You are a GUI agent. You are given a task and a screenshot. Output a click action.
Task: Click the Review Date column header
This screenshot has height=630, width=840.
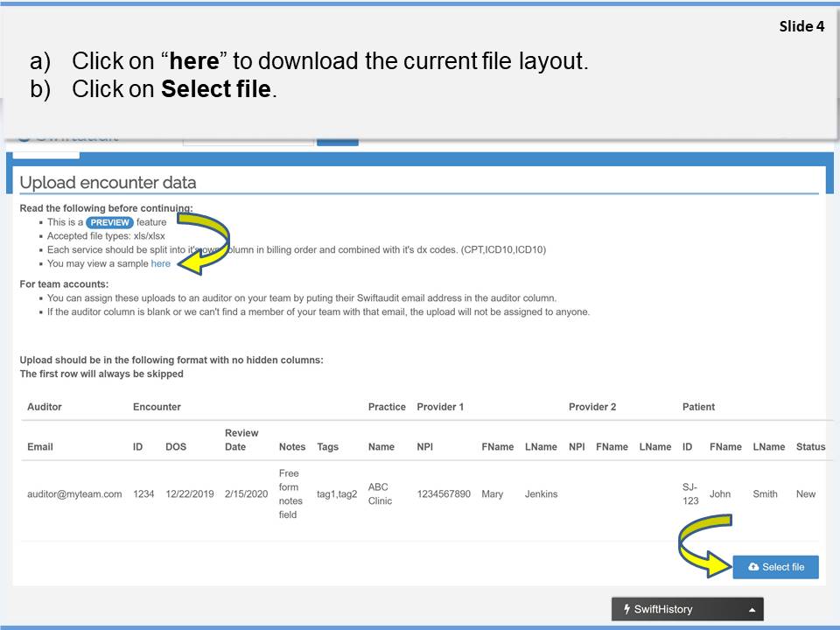tap(241, 440)
